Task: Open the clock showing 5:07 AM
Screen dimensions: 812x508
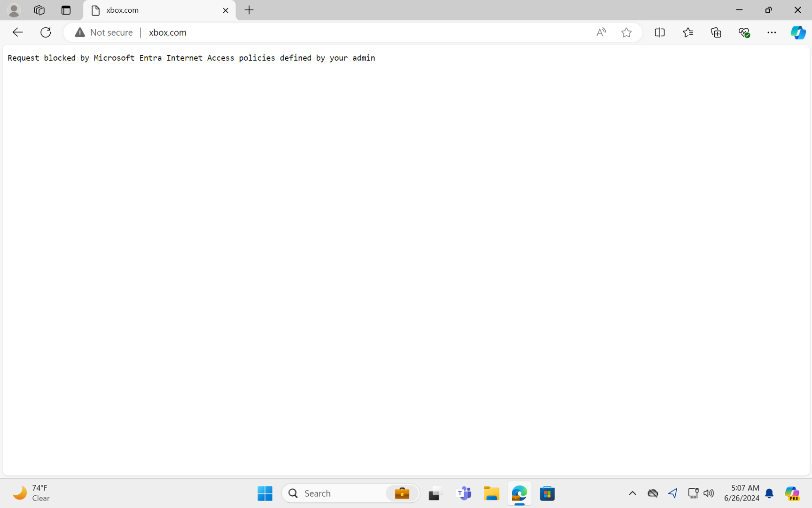Action: [742, 493]
